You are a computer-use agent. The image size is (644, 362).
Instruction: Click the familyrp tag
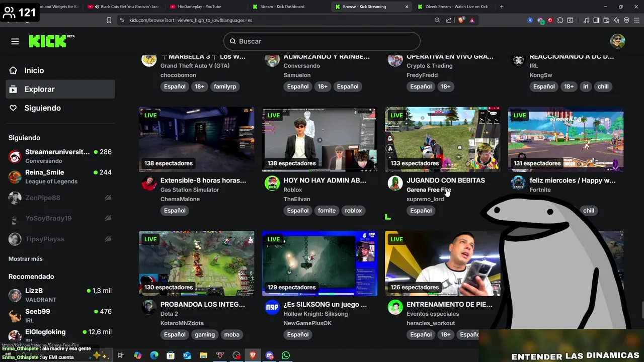(x=225, y=86)
